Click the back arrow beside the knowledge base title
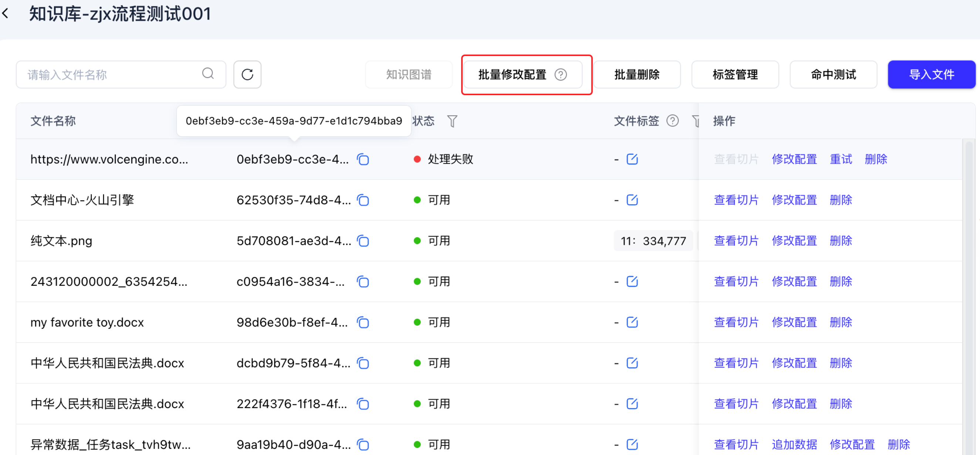Viewport: 980px width, 455px height. coord(5,14)
